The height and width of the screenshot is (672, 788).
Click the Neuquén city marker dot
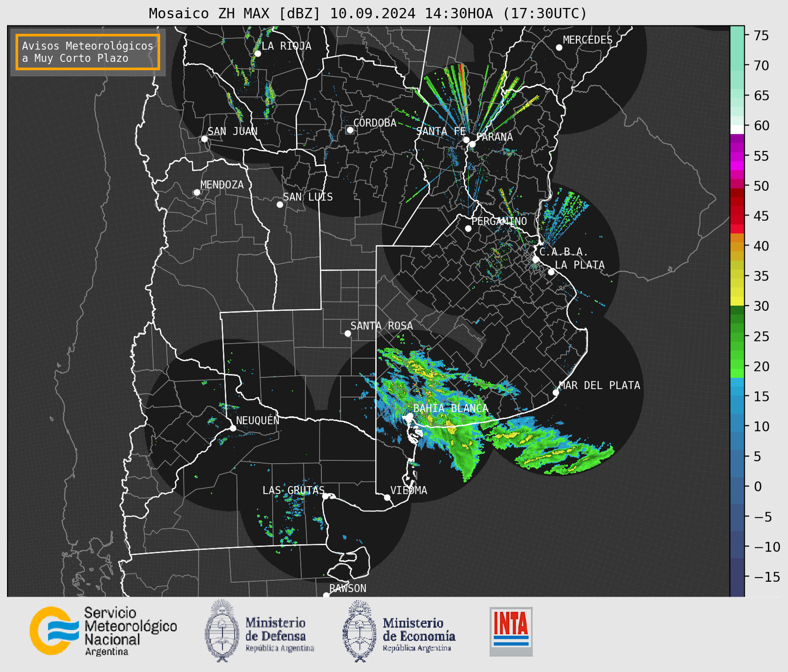coord(233,428)
